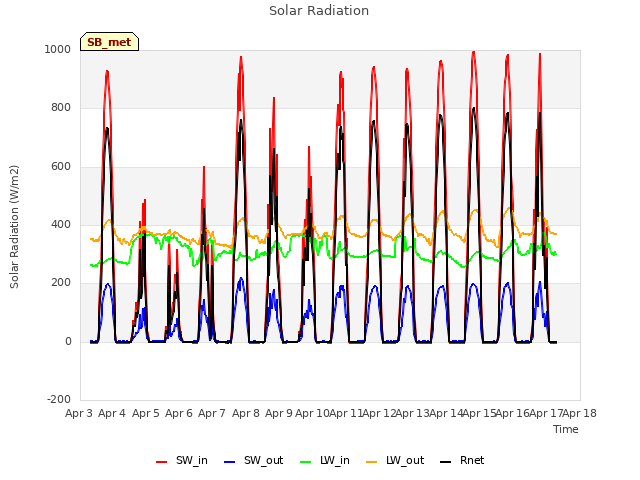Click the 400 y-axis tick label

(x=61, y=224)
